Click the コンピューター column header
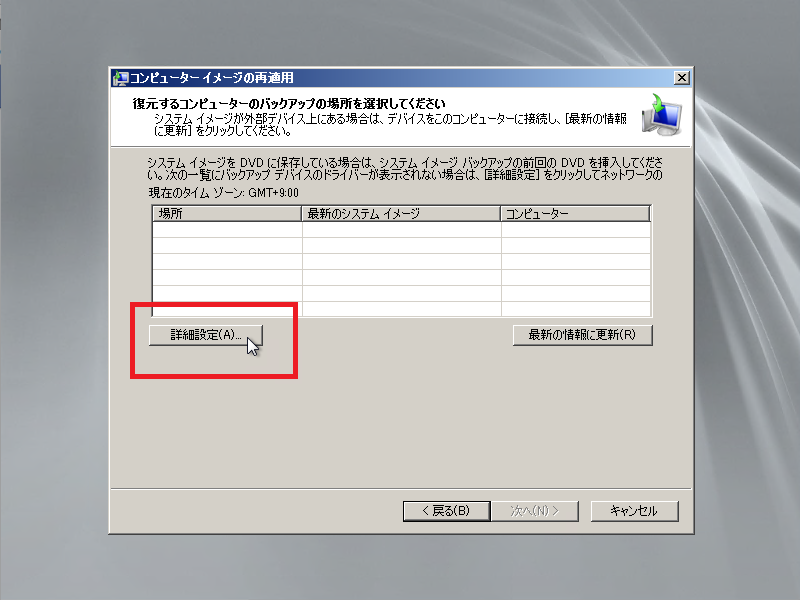Screen dimensions: 800x600 576,214
